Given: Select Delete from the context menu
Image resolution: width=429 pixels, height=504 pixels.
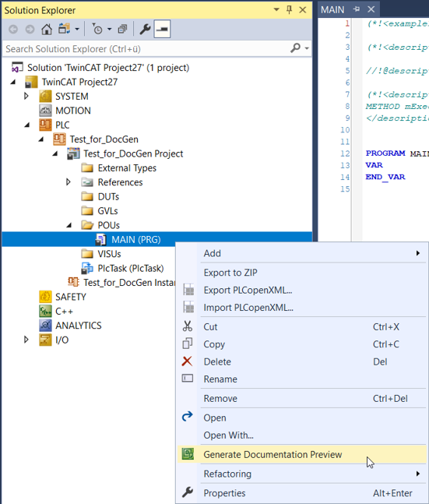Looking at the screenshot, I should point(302,361).
